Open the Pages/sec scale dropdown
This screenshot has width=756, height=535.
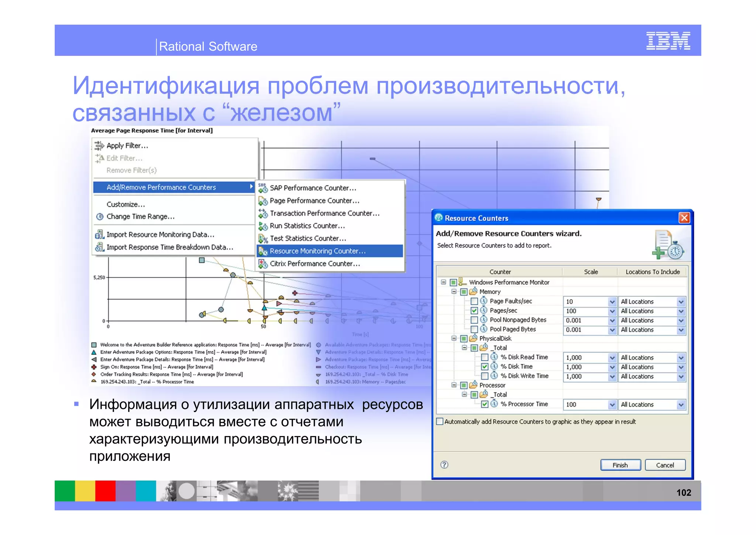[612, 311]
